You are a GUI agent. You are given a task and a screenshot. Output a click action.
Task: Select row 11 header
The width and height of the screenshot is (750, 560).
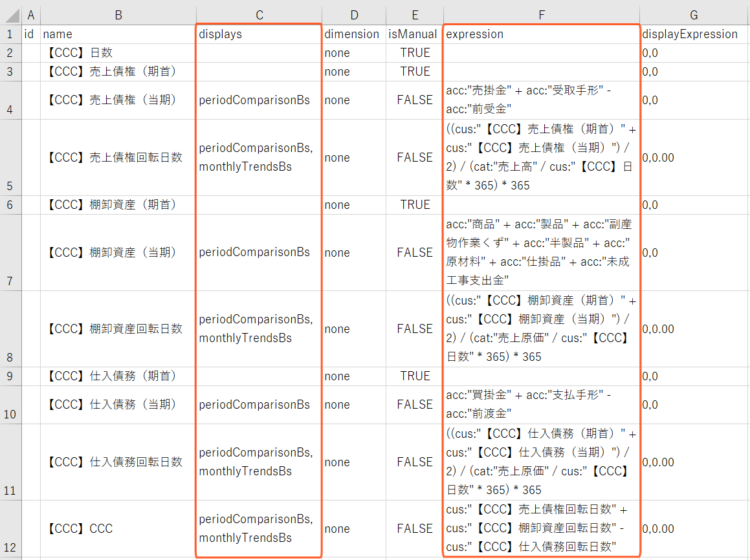[10, 462]
